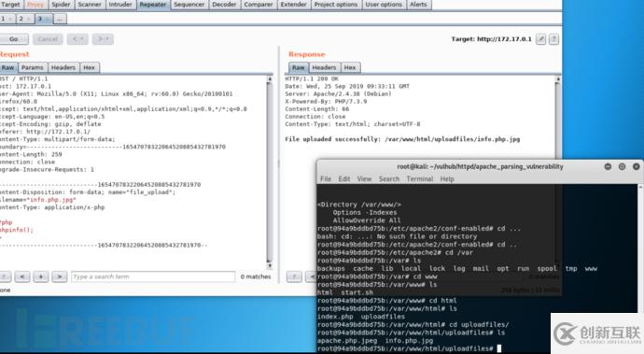Click the filename info.php.jpg in request
The width and height of the screenshot is (644, 354).
click(51, 200)
